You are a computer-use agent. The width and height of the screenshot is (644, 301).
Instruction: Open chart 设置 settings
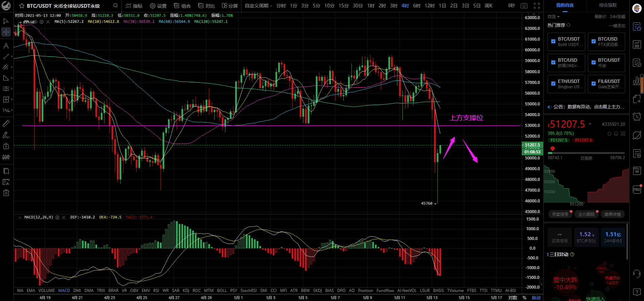click(158, 6)
